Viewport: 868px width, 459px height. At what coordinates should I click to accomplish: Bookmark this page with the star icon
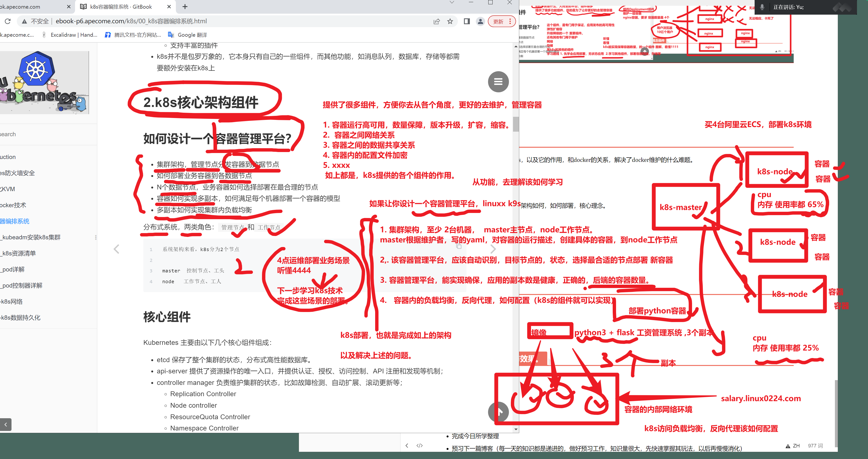[x=450, y=21]
